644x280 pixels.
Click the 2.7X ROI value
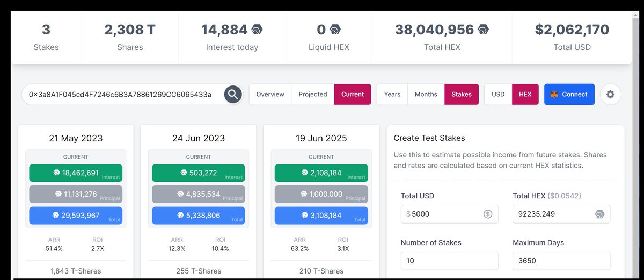coord(98,249)
